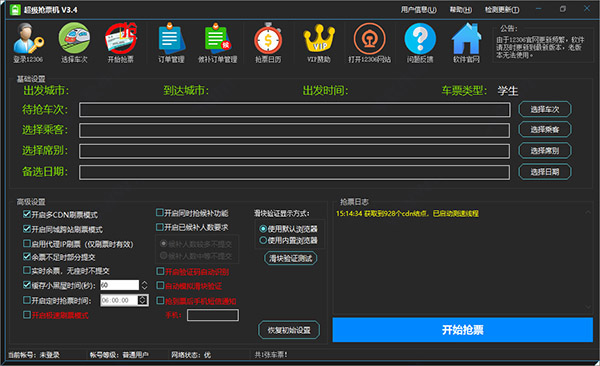Screen dimensions: 600x366
Task: Select 使用内置浏览器 radio button
Action: pyautogui.click(x=263, y=240)
